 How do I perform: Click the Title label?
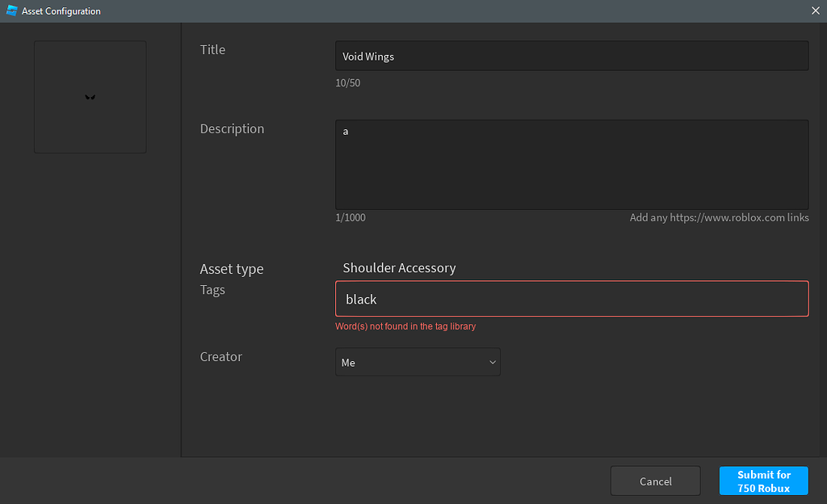212,49
